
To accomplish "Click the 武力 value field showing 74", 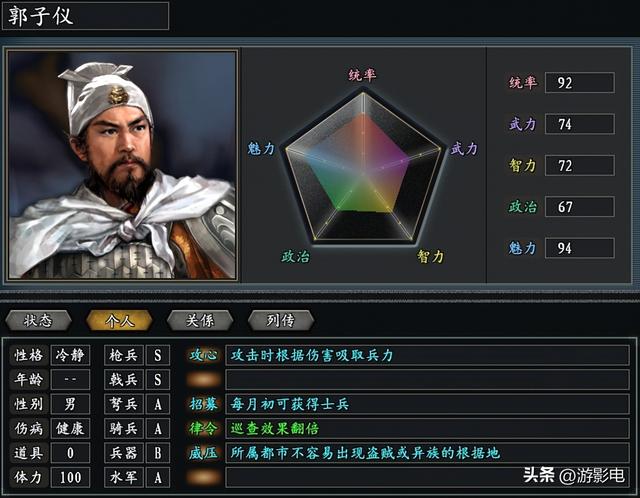I will (x=579, y=124).
